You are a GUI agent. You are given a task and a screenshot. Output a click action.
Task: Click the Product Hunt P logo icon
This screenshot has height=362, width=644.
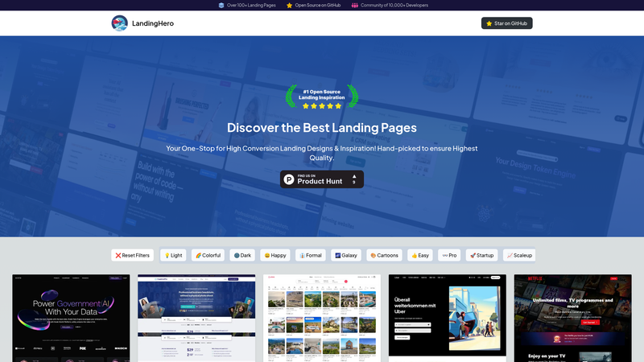(289, 179)
